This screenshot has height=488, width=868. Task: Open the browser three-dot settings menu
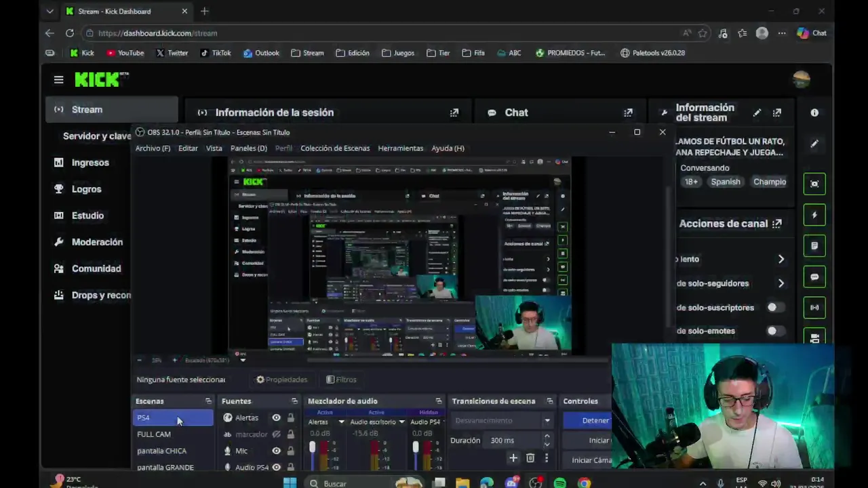click(x=782, y=33)
